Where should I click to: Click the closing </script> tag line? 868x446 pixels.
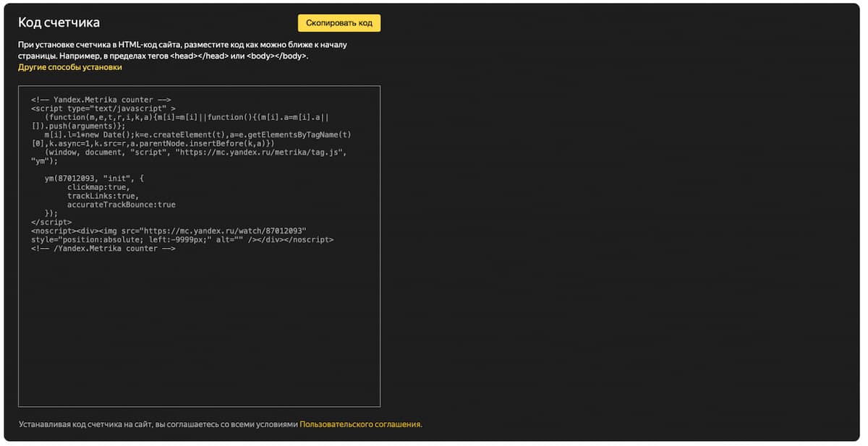click(51, 222)
